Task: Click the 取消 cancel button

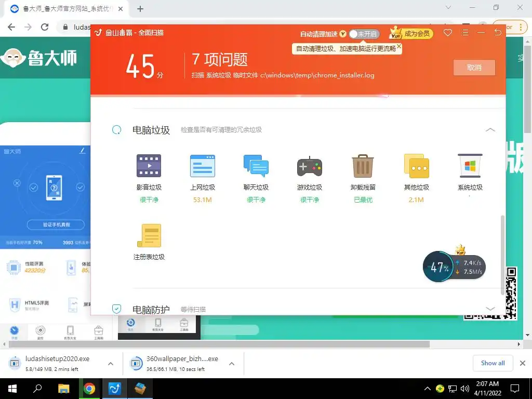Action: click(x=474, y=68)
